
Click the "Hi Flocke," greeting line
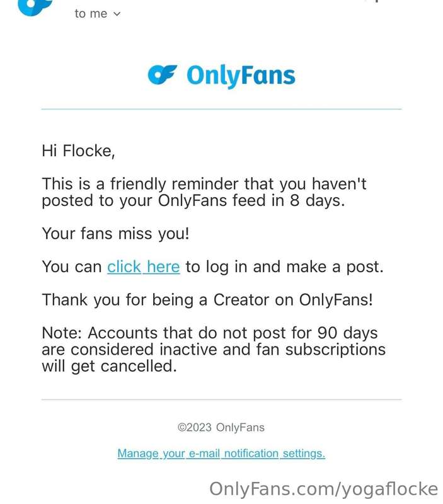78,151
